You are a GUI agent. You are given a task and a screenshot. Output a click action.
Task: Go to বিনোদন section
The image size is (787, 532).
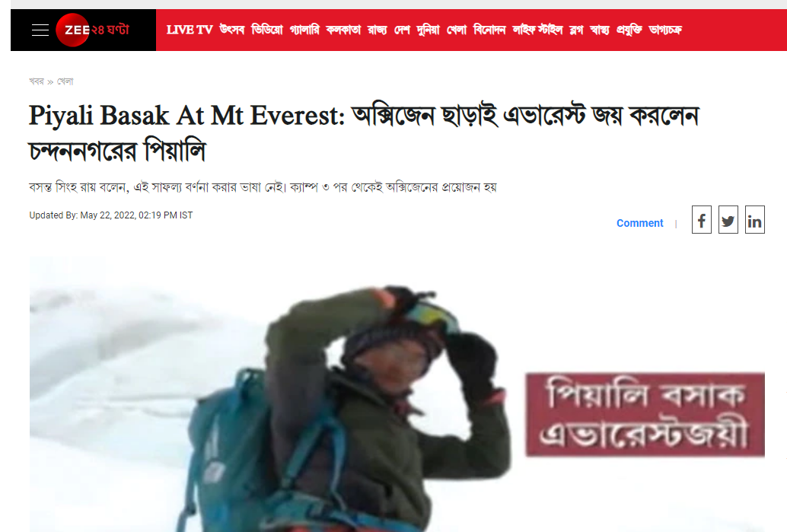(x=489, y=30)
